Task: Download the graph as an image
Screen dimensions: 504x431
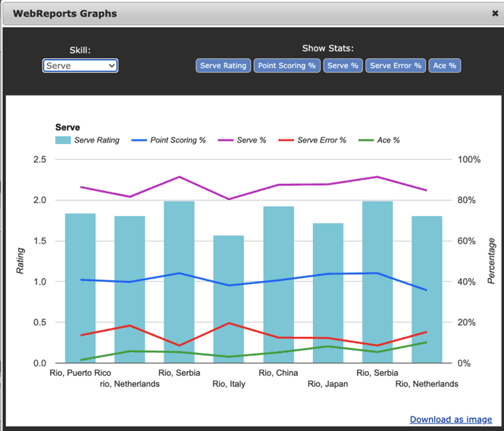Action: [x=450, y=419]
